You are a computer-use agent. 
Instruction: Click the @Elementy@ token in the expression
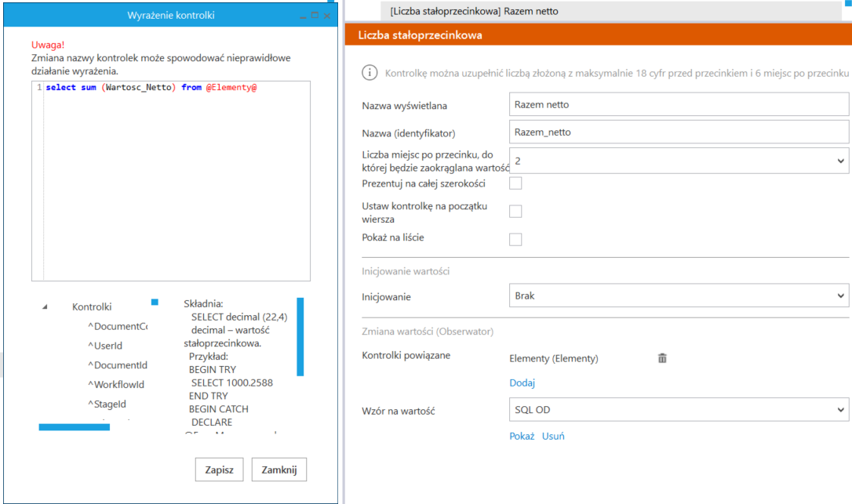[231, 88]
